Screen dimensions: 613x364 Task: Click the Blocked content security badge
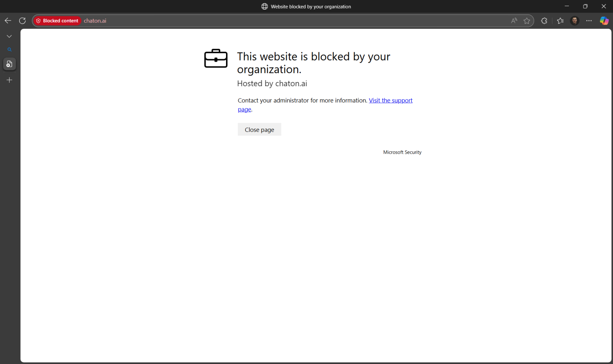pyautogui.click(x=57, y=21)
